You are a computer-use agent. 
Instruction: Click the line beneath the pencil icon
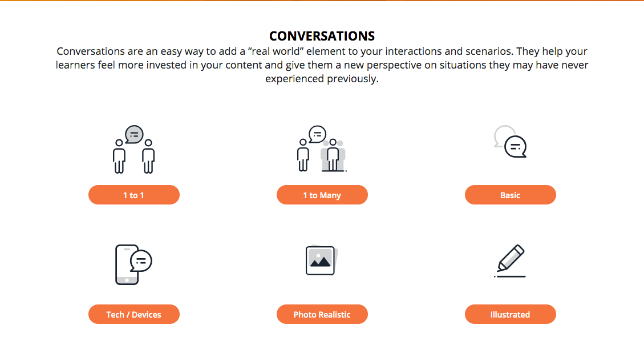pos(510,276)
